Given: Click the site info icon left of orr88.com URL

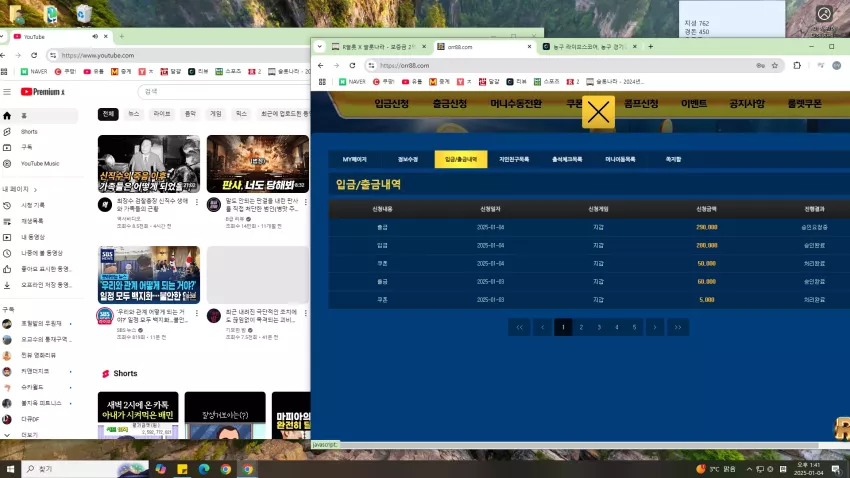Looking at the screenshot, I should pyautogui.click(x=371, y=66).
